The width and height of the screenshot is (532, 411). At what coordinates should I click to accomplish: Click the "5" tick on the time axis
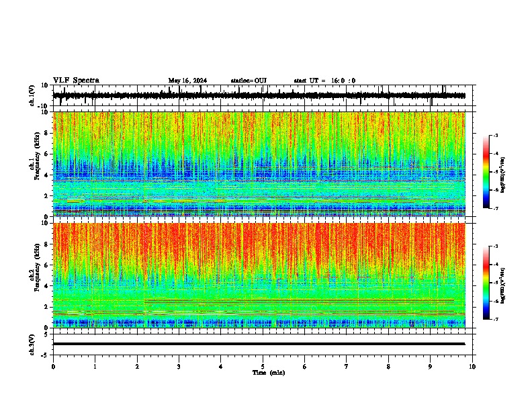click(263, 367)
